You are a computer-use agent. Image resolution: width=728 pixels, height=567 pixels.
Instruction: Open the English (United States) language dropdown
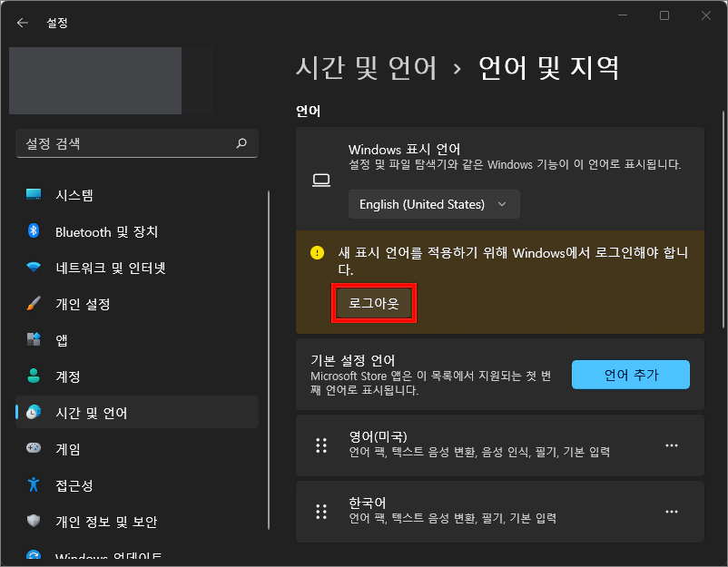coord(434,204)
